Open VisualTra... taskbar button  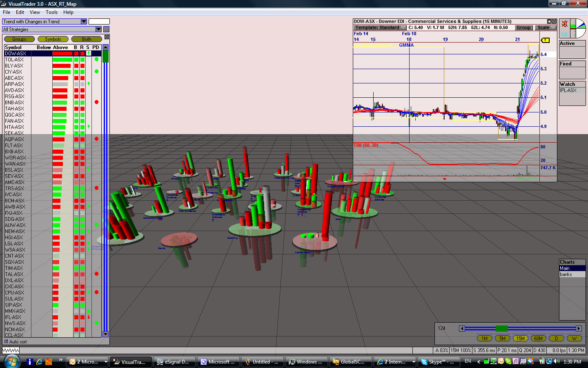[x=130, y=362]
